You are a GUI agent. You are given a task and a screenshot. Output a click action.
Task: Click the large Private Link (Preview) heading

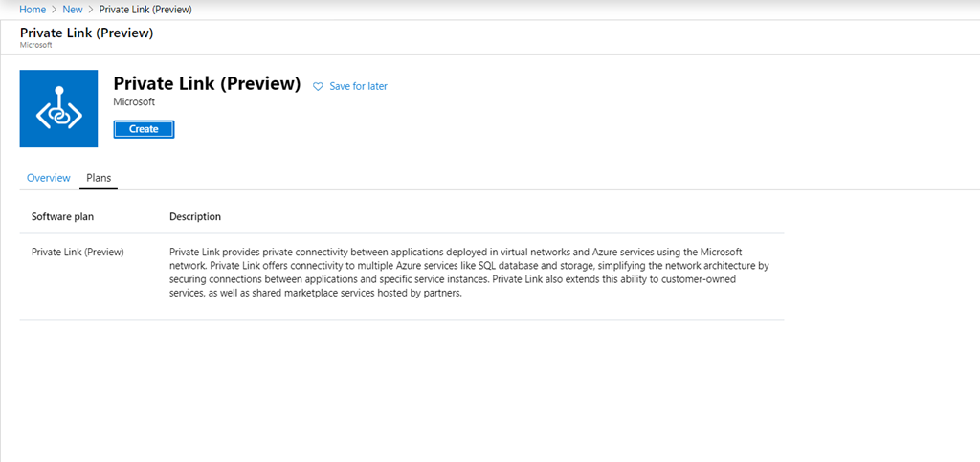point(208,83)
